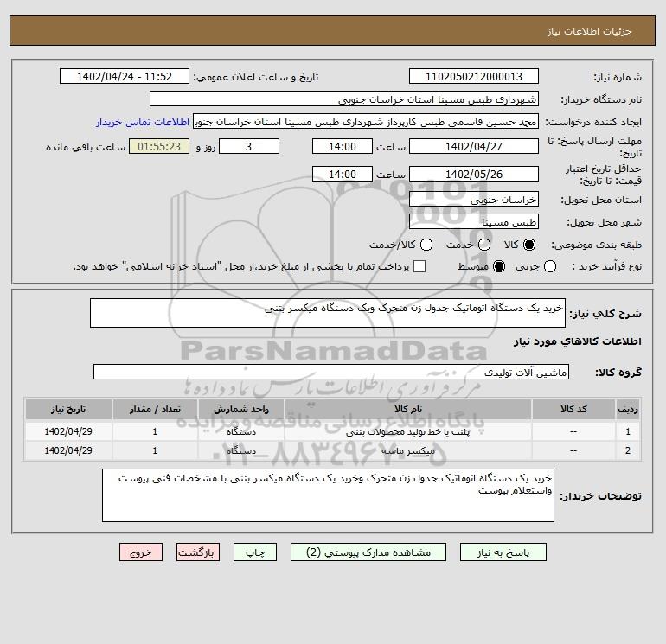This screenshot has height=644, width=666.
Task: Click the deadline time field beside 1402/04/27
Action: 343,146
